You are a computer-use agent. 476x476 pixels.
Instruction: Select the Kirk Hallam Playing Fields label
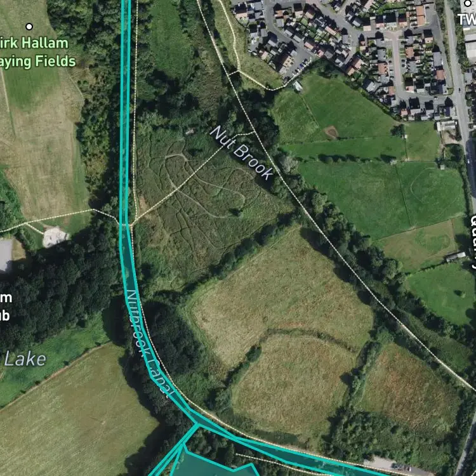coord(37,52)
